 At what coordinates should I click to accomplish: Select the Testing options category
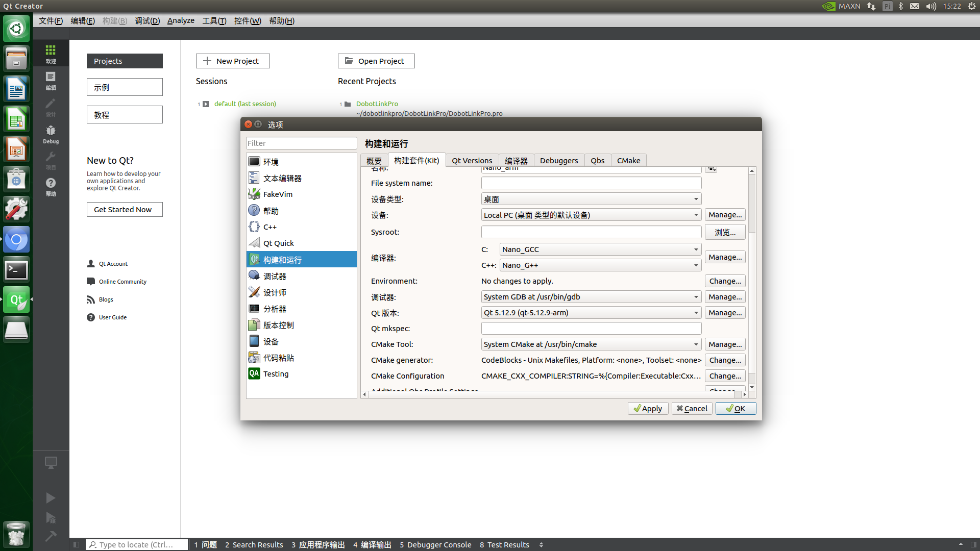[301, 374]
